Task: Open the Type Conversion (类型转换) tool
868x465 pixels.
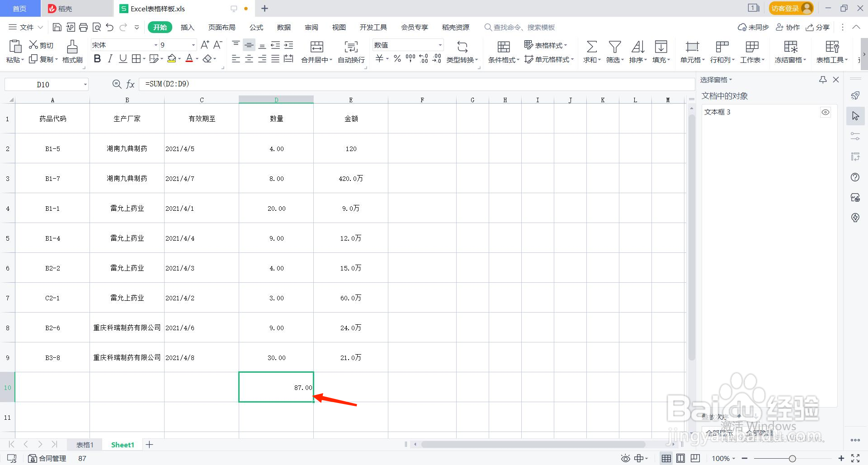Action: pyautogui.click(x=462, y=52)
